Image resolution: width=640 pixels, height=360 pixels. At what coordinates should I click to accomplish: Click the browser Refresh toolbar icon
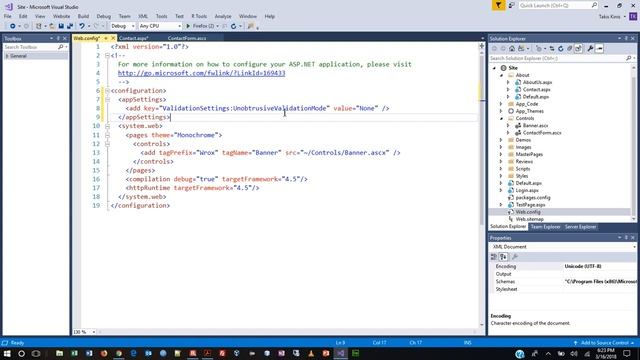pos(233,26)
